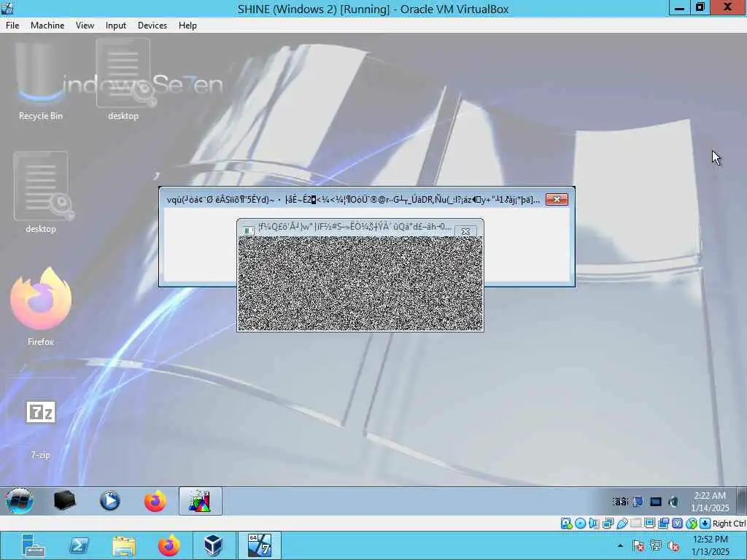Image resolution: width=747 pixels, height=560 pixels.
Task: Click the guest clock showing 2:22 AM
Action: coord(710,502)
